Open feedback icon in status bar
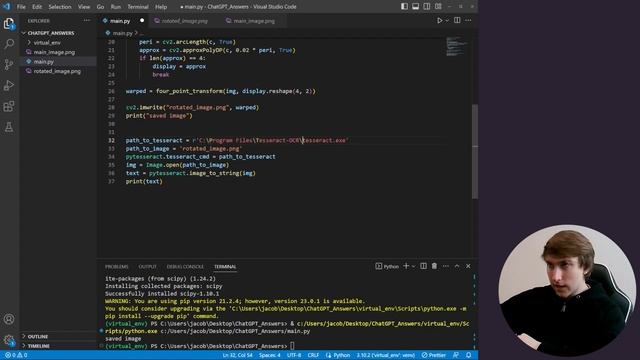 [456, 355]
